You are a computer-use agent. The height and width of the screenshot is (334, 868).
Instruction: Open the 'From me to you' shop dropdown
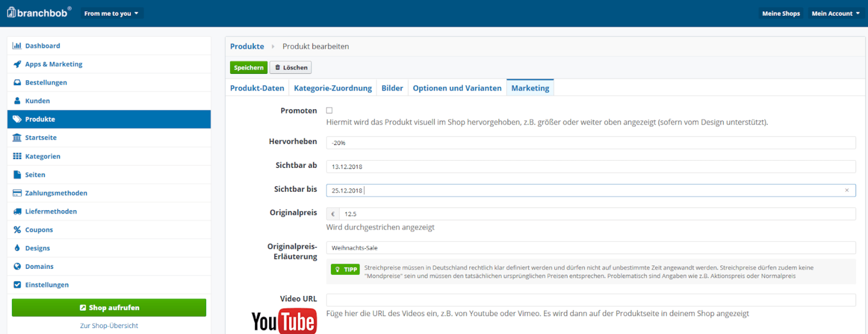coord(111,14)
